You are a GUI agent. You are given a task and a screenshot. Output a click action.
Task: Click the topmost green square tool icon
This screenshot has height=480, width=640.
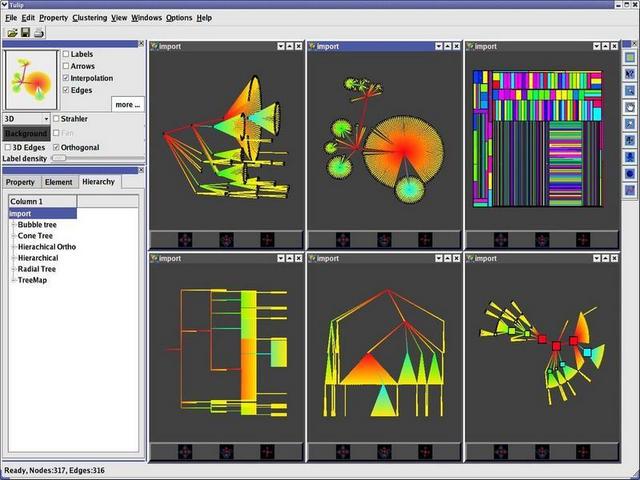[x=630, y=58]
